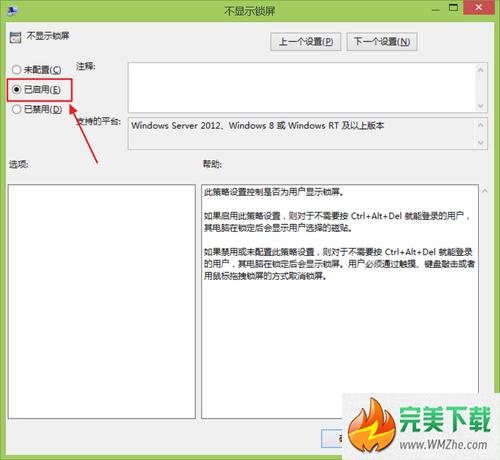Screen dimensions: 500x460
Task: Click the window system icon in title bar
Action: [x=13, y=10]
